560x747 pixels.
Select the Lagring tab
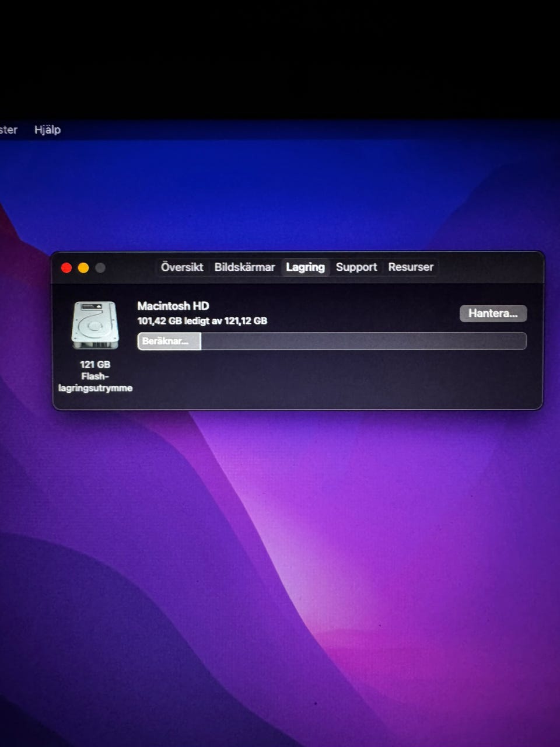pyautogui.click(x=305, y=267)
